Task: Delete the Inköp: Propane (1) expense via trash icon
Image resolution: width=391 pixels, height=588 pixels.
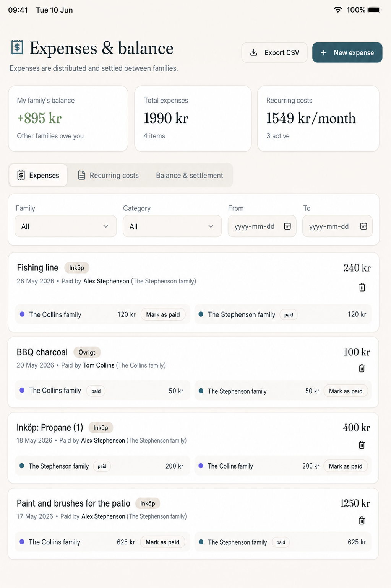Action: click(x=362, y=445)
